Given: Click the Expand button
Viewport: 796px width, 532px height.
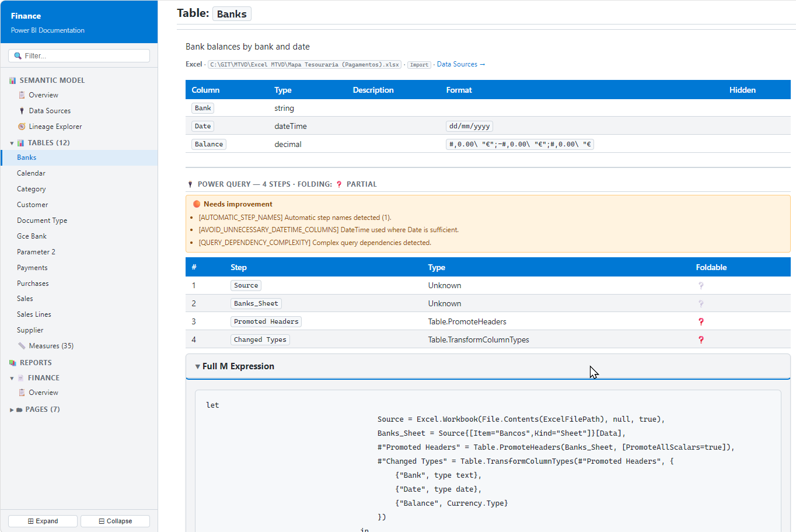Looking at the screenshot, I should pos(43,521).
